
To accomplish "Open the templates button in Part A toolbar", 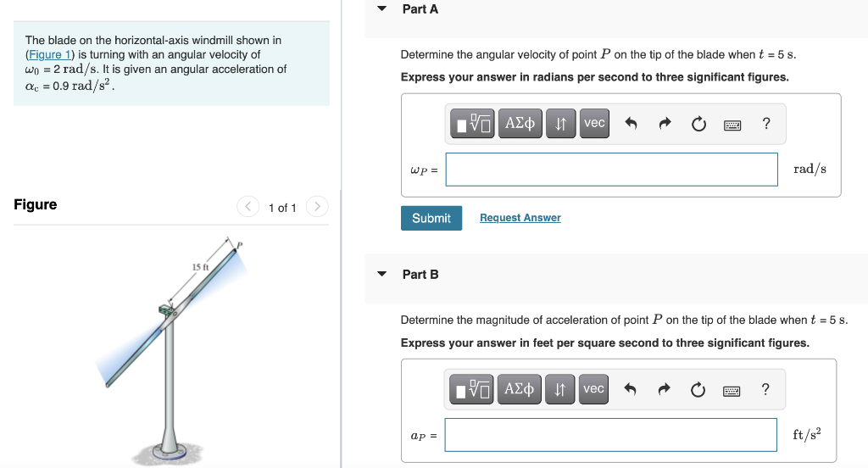I will (472, 124).
